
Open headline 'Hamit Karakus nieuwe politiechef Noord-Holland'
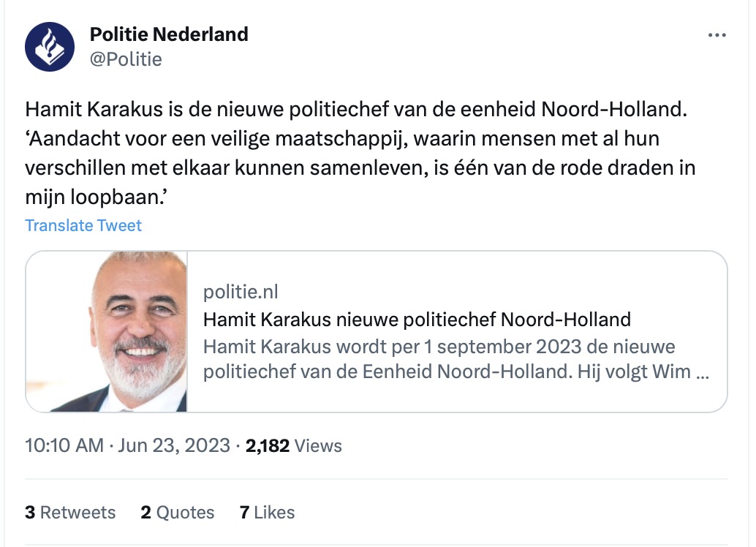pos(417,320)
